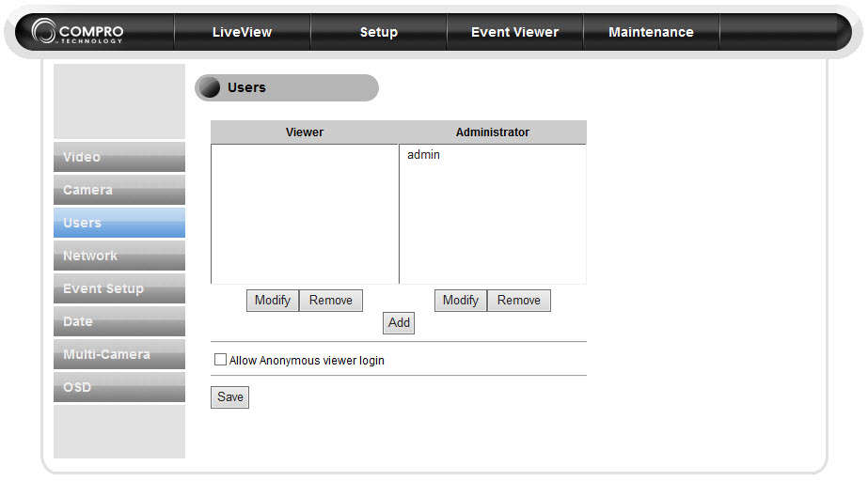Screen dimensions: 868x481
Task: Select Video in the sidebar
Action: 119,157
